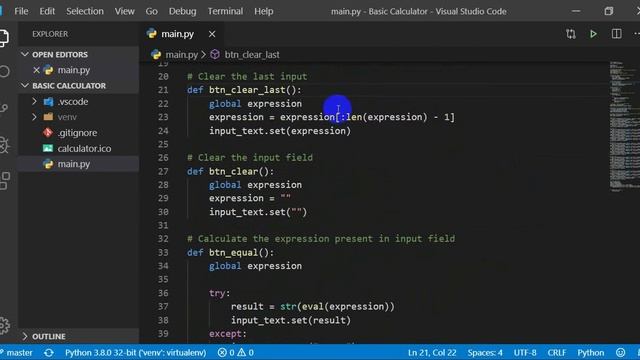This screenshot has width=640, height=360.
Task: Click the '# Clear the input field' comment
Action: tap(250, 158)
